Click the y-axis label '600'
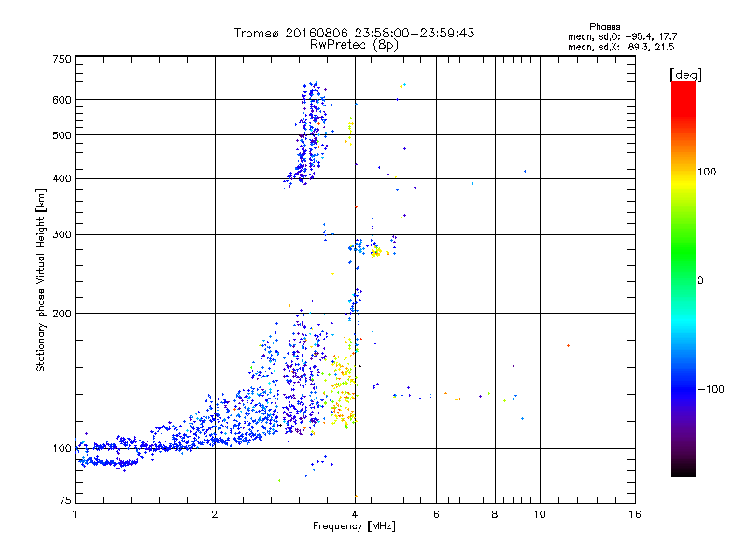Viewport: 747px width, 560px height. pos(62,100)
